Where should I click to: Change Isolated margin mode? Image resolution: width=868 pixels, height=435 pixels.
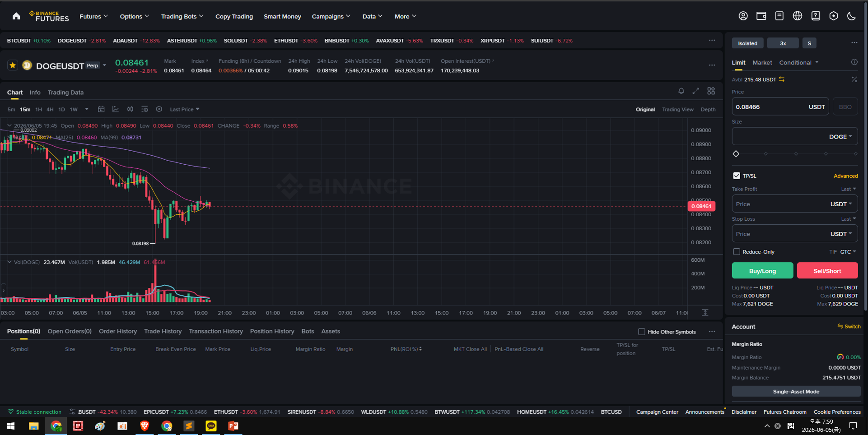tap(747, 43)
